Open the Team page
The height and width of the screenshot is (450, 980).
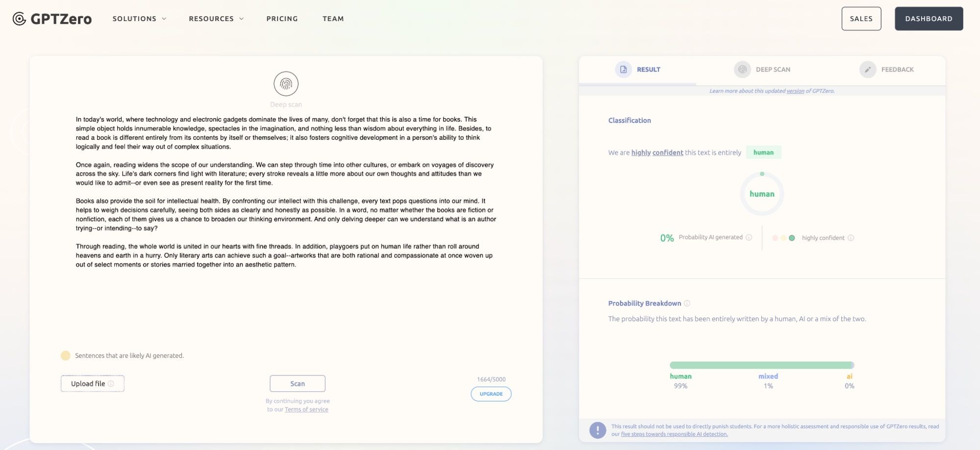[x=333, y=19]
